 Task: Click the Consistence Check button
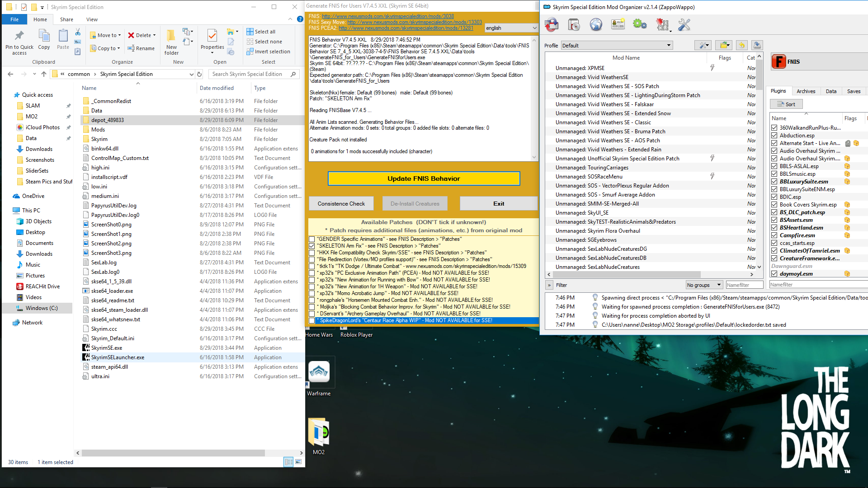pos(341,204)
